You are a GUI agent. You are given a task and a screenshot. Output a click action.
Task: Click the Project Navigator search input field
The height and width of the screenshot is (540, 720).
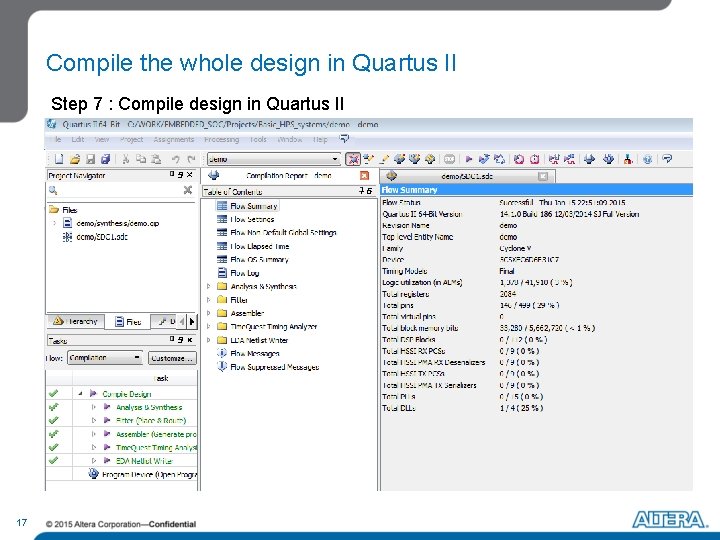120,190
